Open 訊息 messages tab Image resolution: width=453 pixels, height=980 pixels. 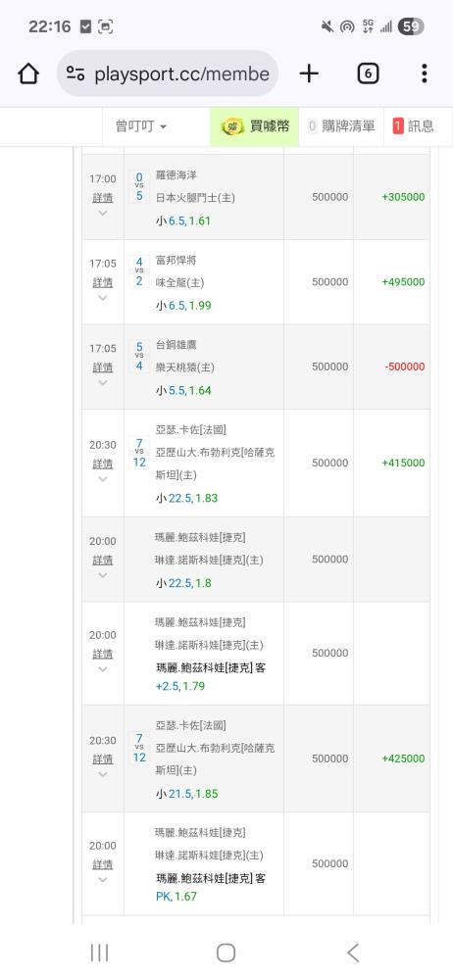pyautogui.click(x=414, y=126)
